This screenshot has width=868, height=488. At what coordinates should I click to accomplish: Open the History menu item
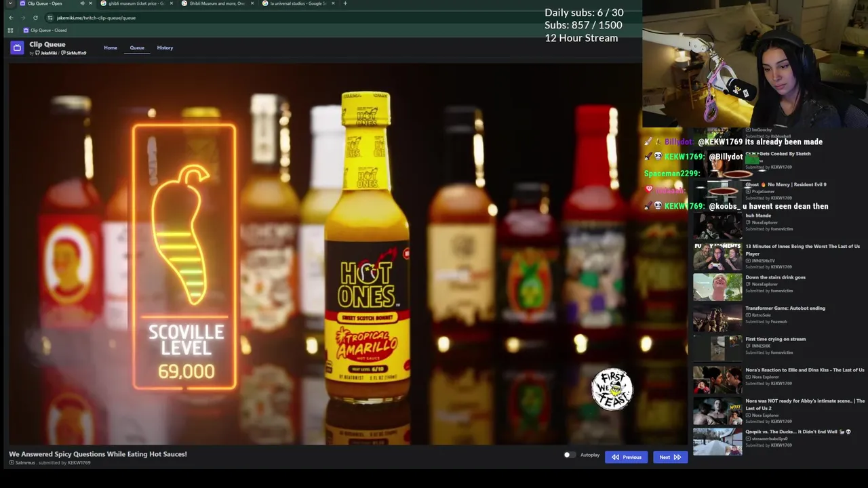[x=165, y=47]
